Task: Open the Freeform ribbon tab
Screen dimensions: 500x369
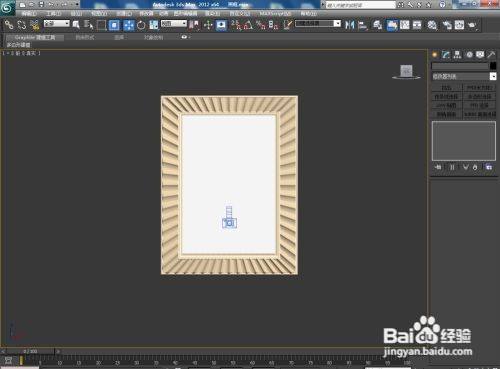Action: pyautogui.click(x=85, y=38)
